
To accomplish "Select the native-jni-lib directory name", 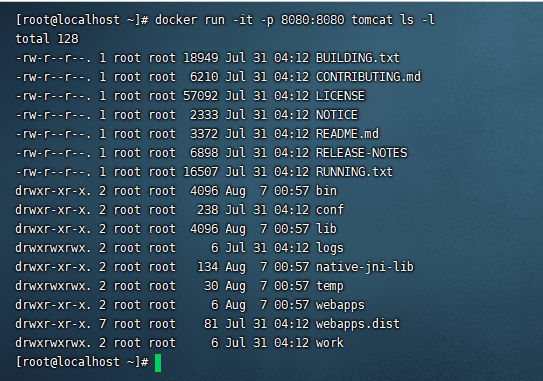I will (x=365, y=267).
